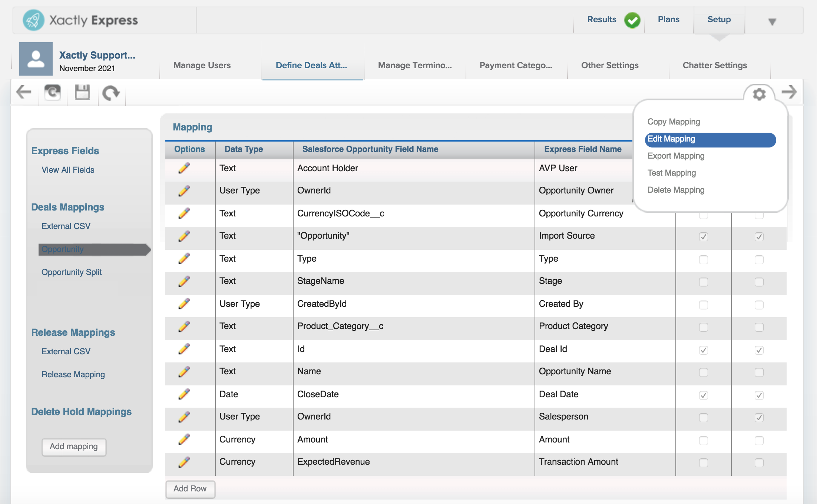
Task: Go forward with the right arrow icon
Action: [790, 92]
